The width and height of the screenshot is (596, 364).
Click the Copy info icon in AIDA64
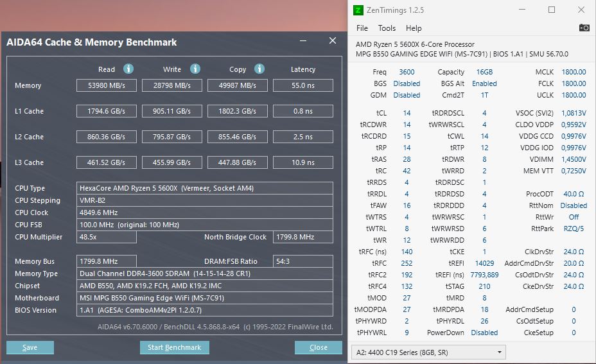259,69
